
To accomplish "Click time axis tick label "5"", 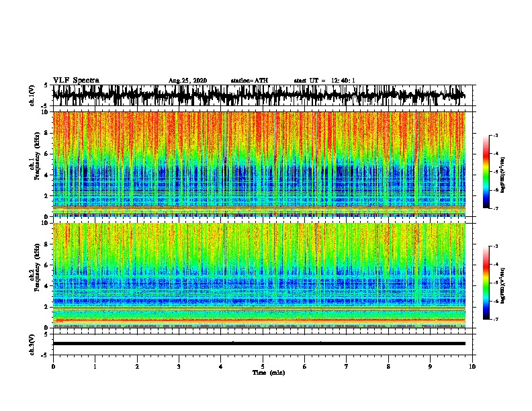I will [x=263, y=367].
